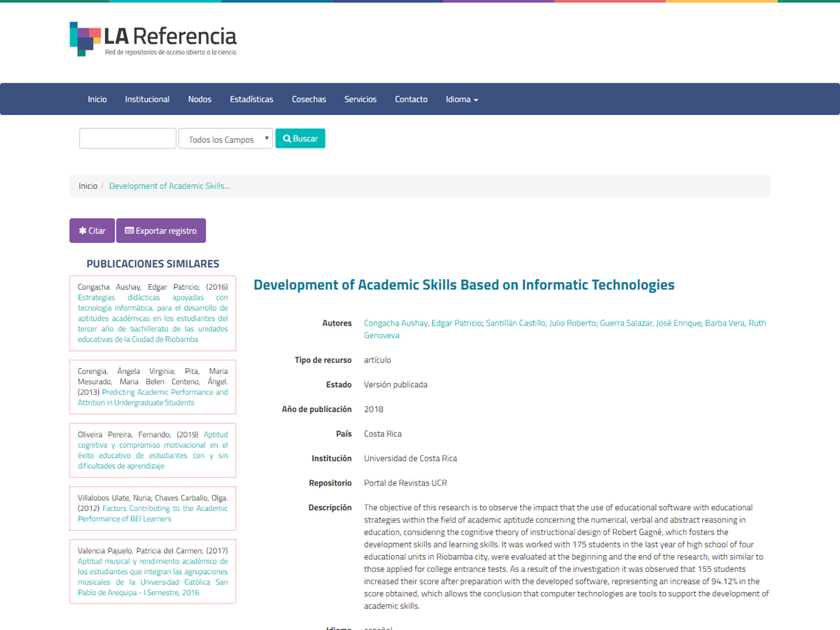Open similar publication Predicting Academic Performance
This screenshot has width=840, height=630.
[164, 393]
